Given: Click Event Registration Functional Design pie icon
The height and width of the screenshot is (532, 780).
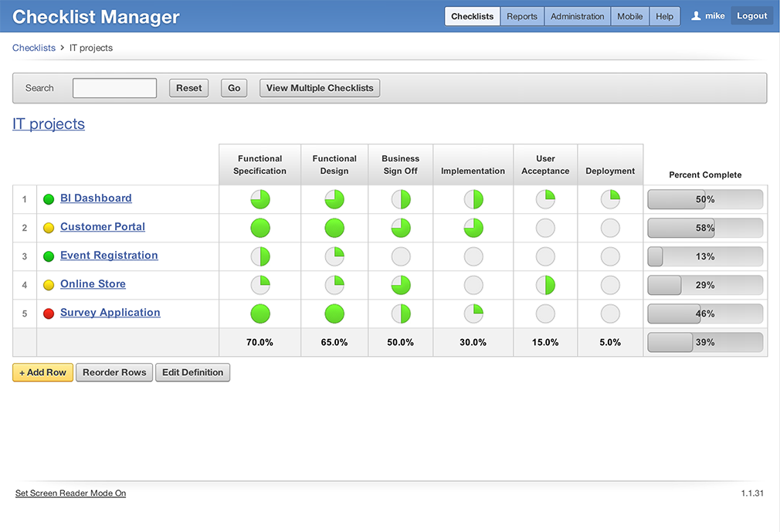Looking at the screenshot, I should coord(334,257).
